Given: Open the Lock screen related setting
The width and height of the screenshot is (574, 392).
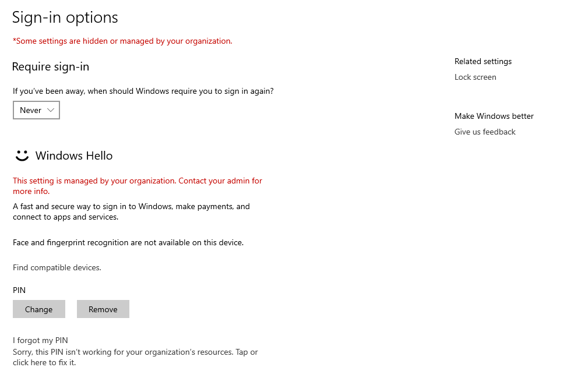Looking at the screenshot, I should [475, 77].
